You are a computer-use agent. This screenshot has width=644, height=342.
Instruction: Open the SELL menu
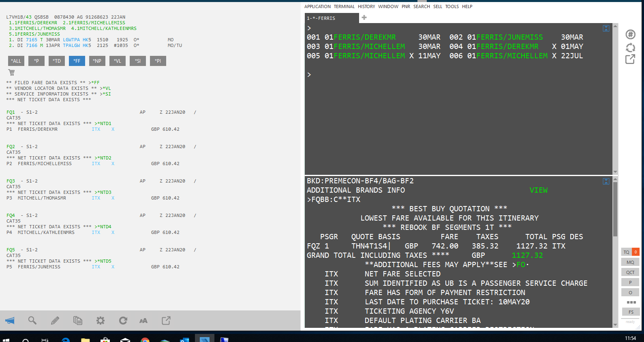coord(438,6)
